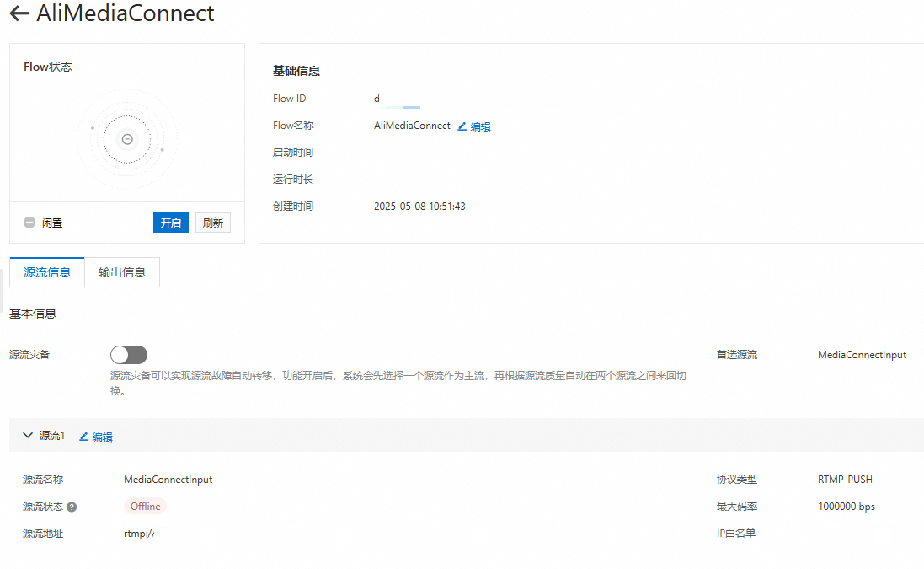Click the AliMediaConnect page title
Image resolution: width=924 pixels, height=569 pixels.
click(126, 13)
